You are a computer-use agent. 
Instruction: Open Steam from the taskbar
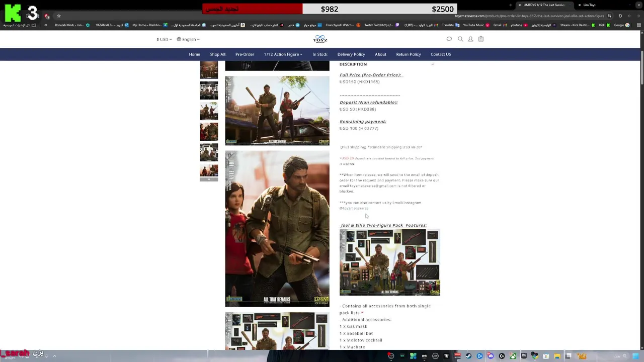(x=468, y=356)
